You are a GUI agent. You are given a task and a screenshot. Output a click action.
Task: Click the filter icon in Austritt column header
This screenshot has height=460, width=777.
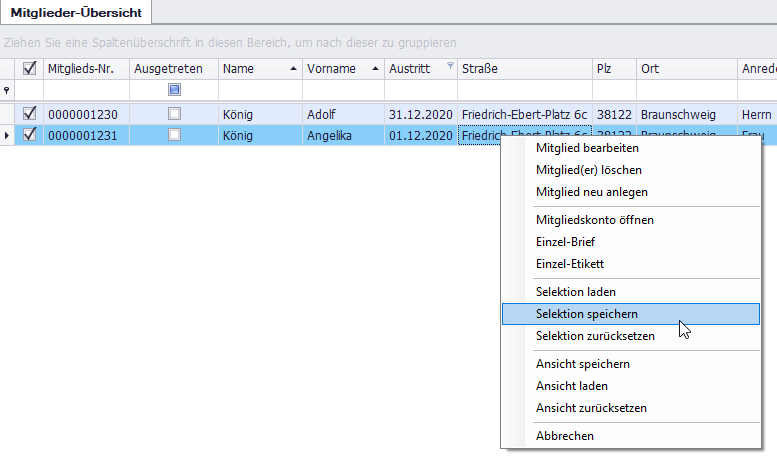point(450,68)
